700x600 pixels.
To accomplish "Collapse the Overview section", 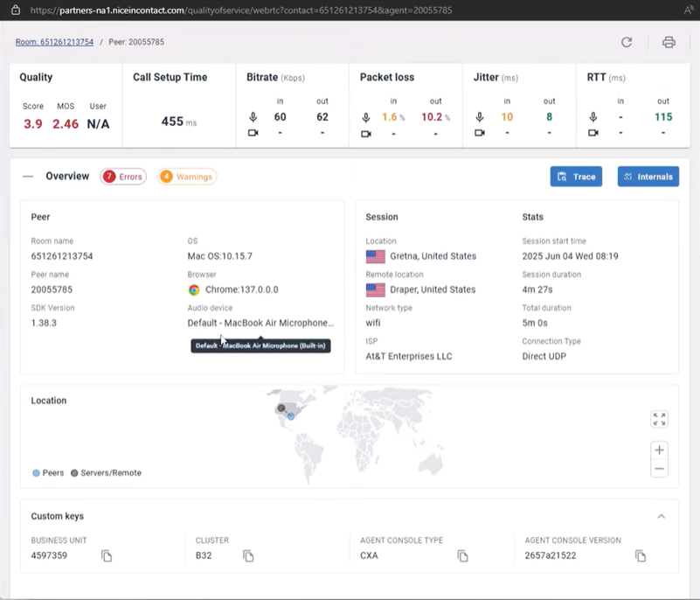I will [x=28, y=177].
